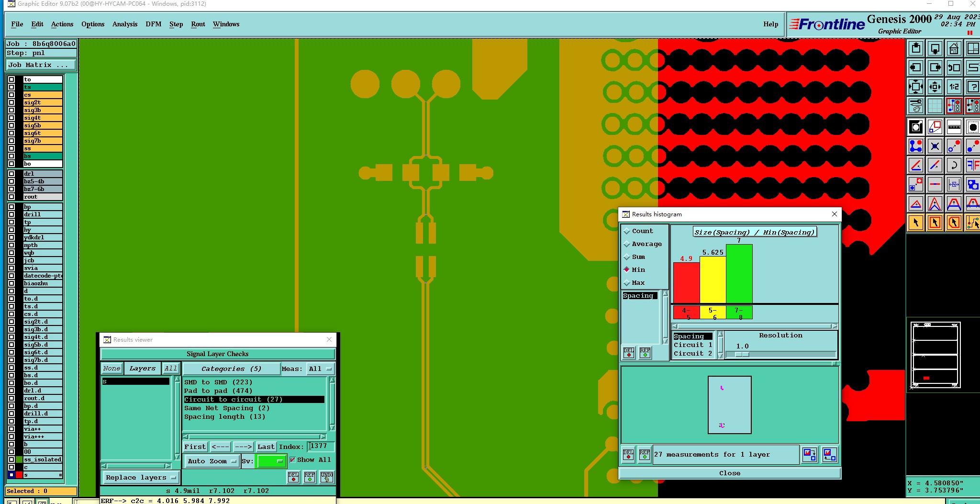
Task: Open the DFM menu
Action: (154, 24)
